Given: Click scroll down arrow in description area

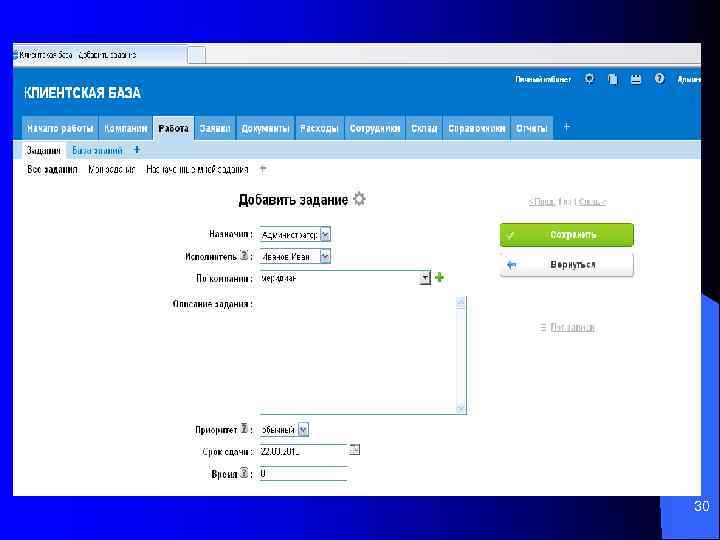Looking at the screenshot, I should coord(461,408).
